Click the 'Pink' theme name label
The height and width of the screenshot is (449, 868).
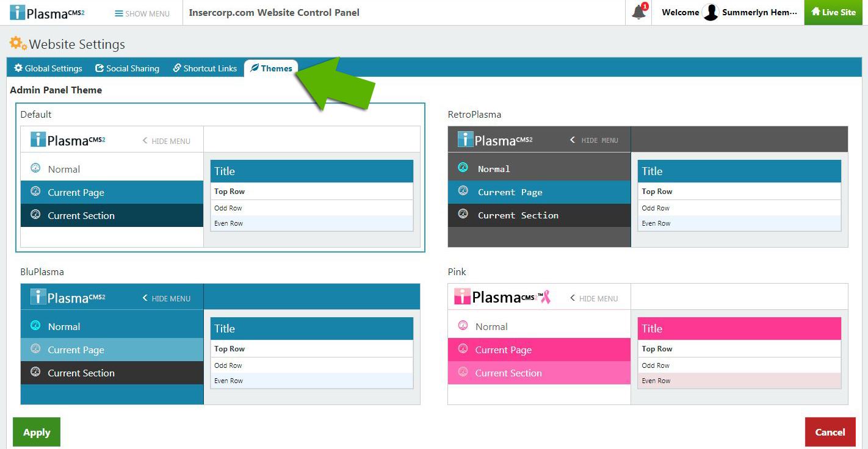click(457, 271)
